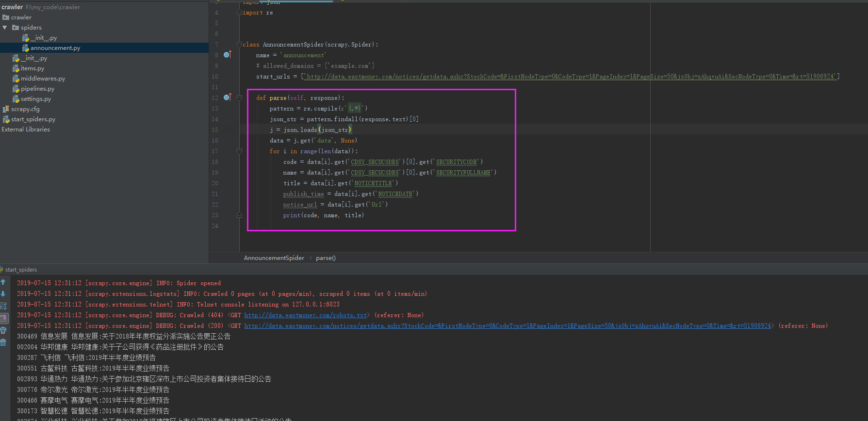Click the commented allowed_domains line
Image resolution: width=868 pixels, height=421 pixels.
point(315,66)
